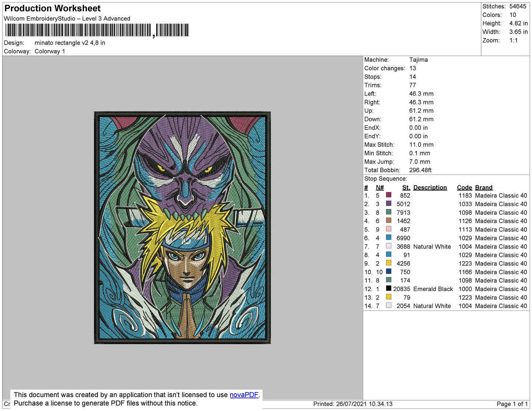Click the Height value '4.82 in'
532x411 pixels.
point(518,24)
